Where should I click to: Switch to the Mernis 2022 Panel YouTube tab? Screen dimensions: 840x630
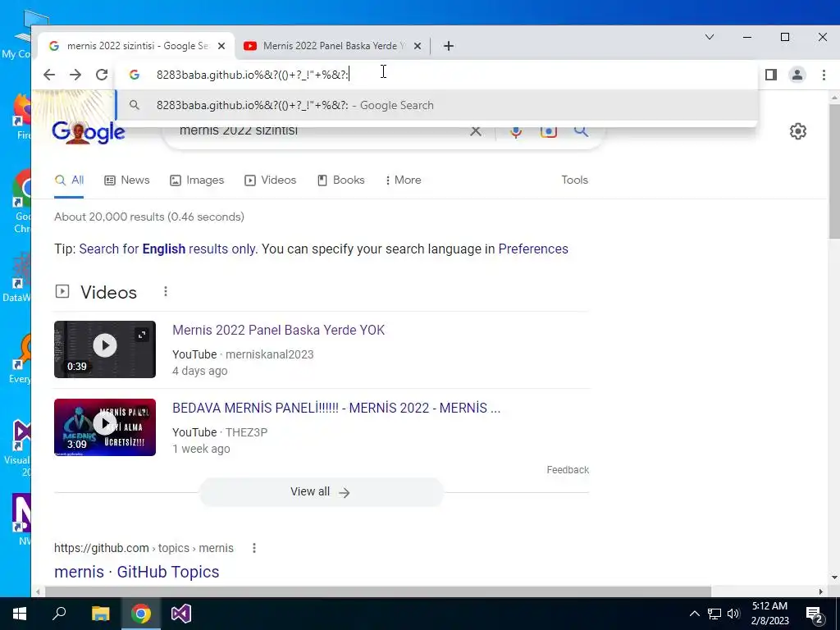(332, 46)
